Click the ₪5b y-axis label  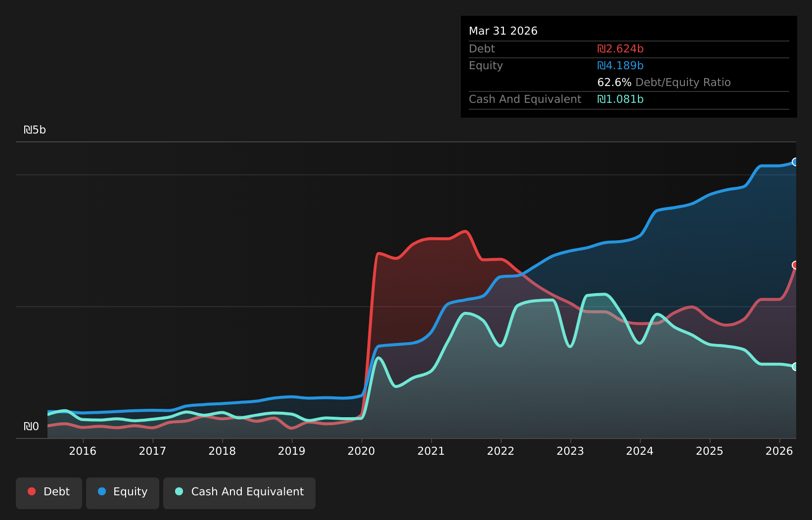(x=35, y=130)
